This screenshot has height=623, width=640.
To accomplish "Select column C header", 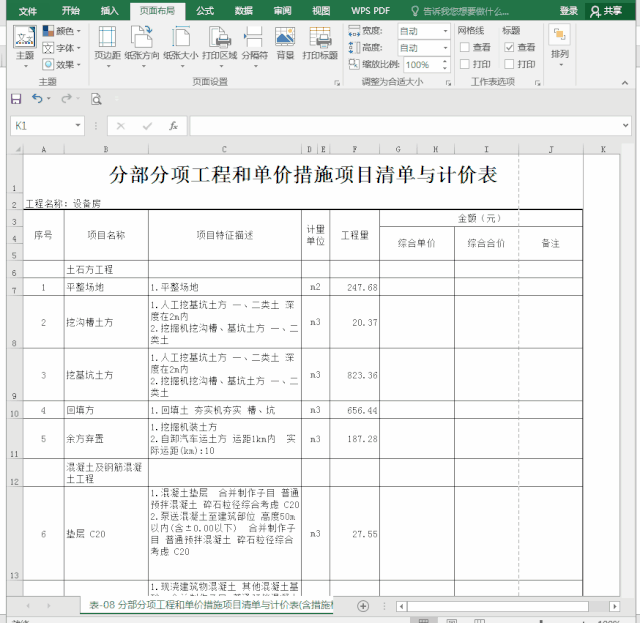I will pyautogui.click(x=224, y=149).
